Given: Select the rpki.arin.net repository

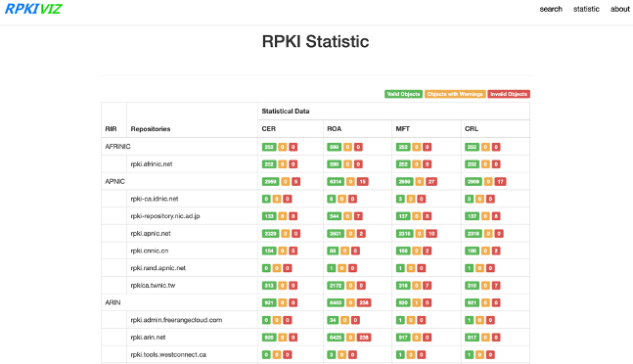Looking at the screenshot, I should [148, 338].
